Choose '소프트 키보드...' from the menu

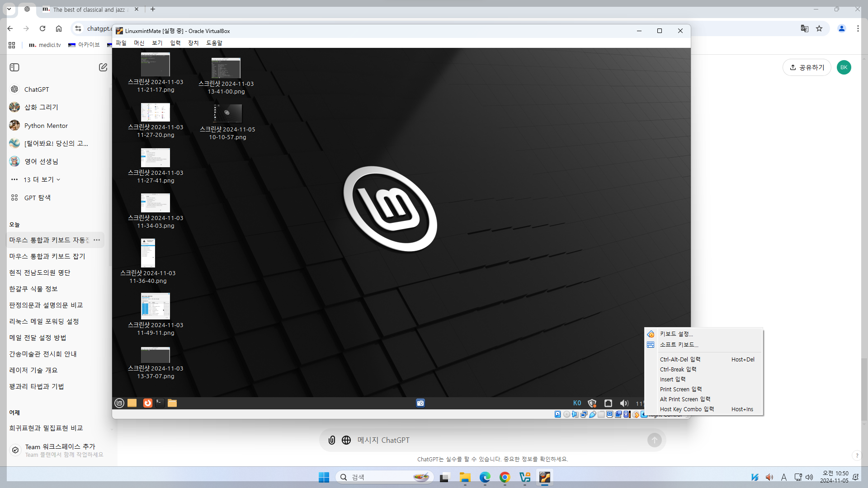[679, 345]
